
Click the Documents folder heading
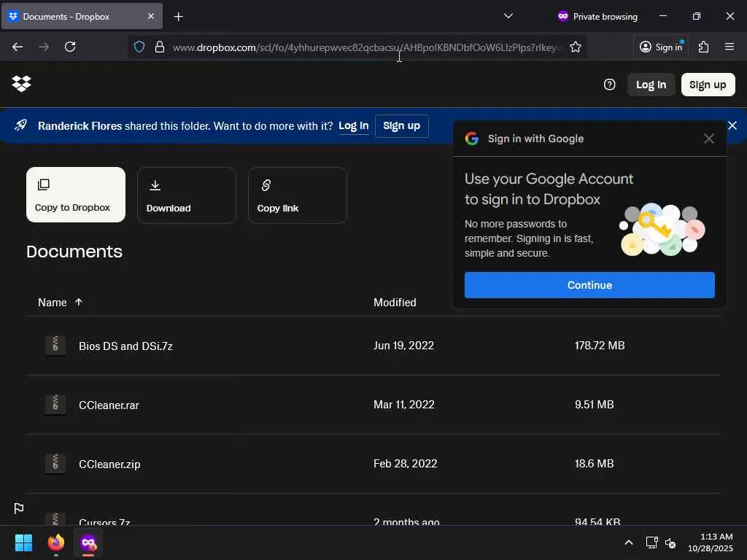click(74, 252)
